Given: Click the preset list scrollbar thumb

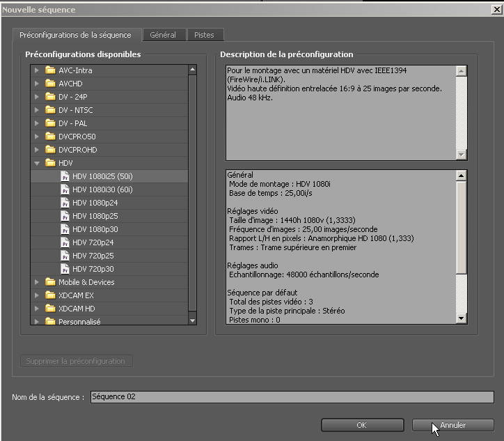Looking at the screenshot, I should pyautogui.click(x=193, y=193).
